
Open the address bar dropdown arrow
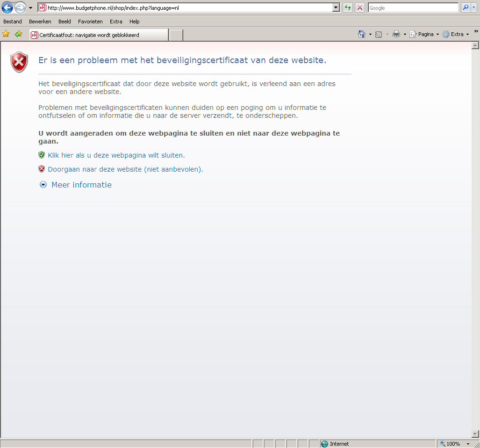click(x=336, y=8)
